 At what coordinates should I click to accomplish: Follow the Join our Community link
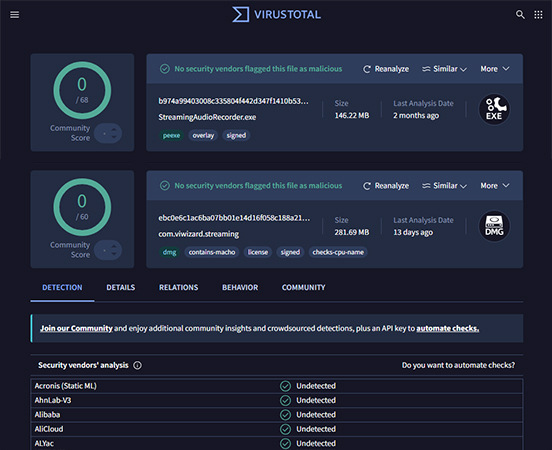(76, 328)
